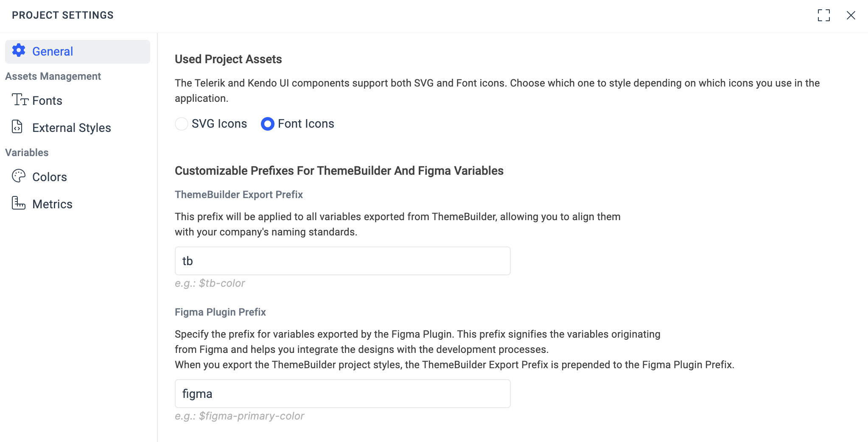Switch to the Fonts section

[47, 100]
